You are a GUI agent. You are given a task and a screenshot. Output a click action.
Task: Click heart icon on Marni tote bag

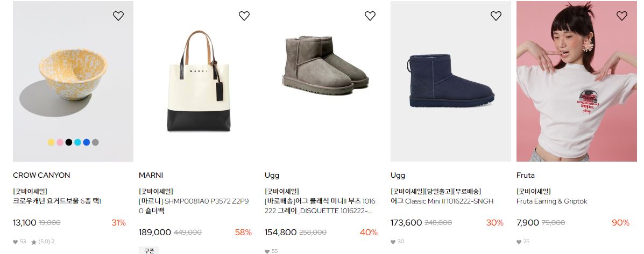pos(244,16)
